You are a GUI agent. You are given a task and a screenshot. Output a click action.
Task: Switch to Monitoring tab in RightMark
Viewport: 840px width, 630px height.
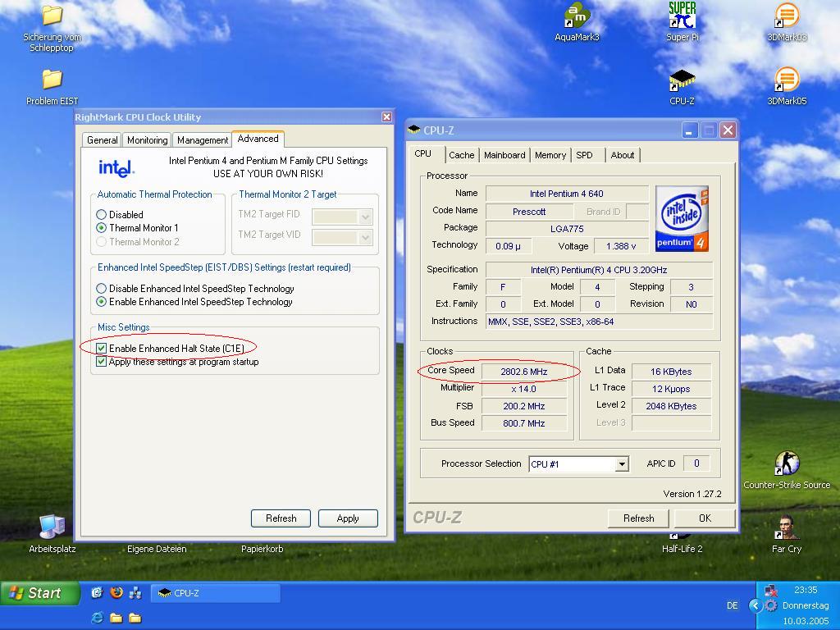tap(148, 139)
